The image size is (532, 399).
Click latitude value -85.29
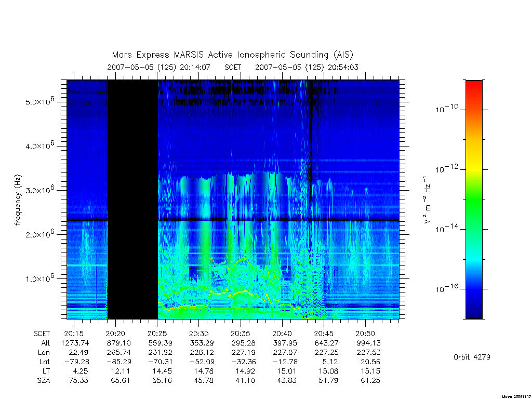(118, 362)
